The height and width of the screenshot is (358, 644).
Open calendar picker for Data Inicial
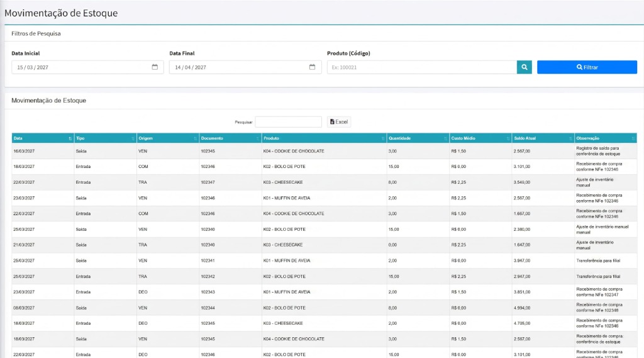pyautogui.click(x=155, y=67)
